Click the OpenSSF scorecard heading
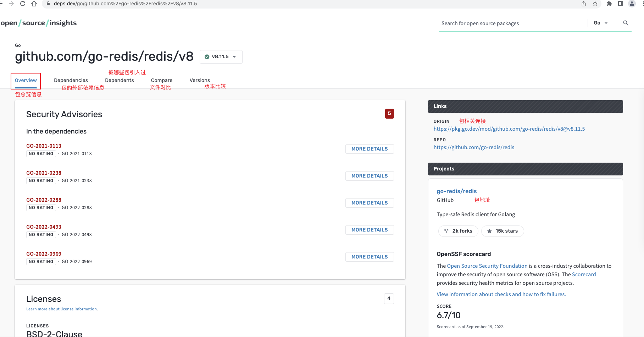 [x=464, y=254]
